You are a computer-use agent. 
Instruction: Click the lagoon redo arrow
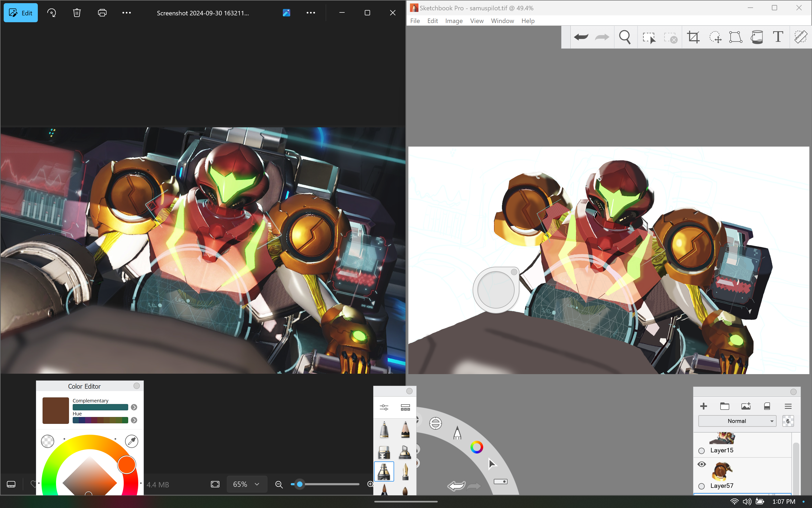(474, 486)
